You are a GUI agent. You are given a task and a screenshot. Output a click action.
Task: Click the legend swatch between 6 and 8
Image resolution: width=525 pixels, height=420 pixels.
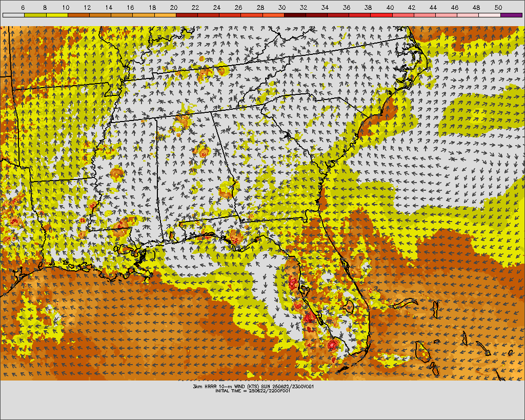[x=35, y=15]
